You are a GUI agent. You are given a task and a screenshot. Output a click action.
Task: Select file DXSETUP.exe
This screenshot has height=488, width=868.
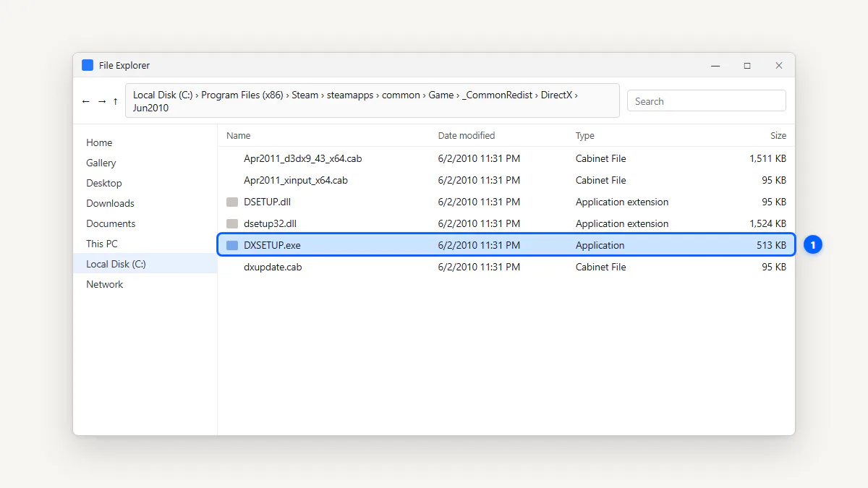coord(506,245)
